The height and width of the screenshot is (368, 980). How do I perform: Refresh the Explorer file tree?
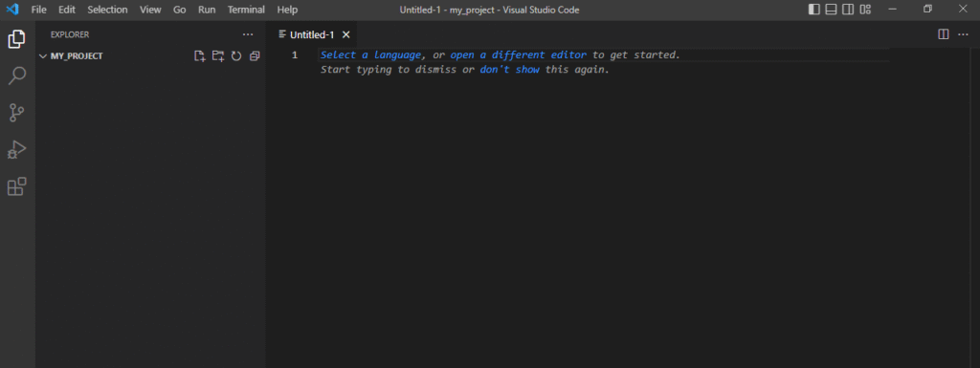(x=236, y=56)
